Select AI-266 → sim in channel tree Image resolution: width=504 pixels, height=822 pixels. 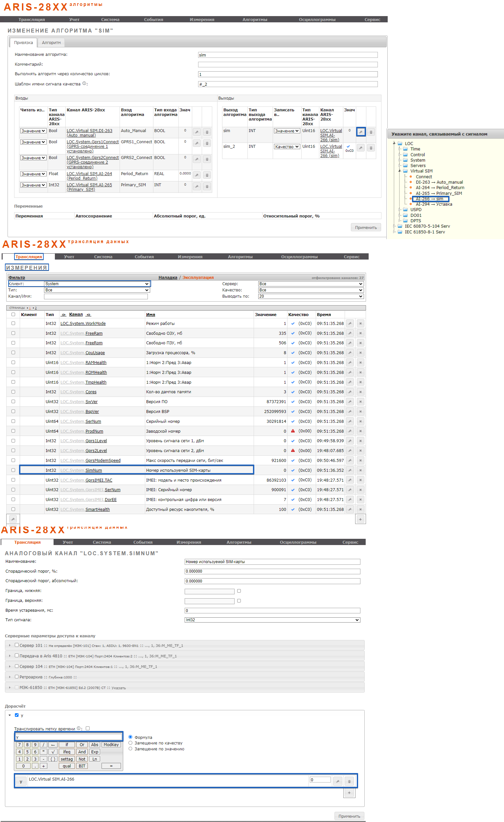click(430, 199)
